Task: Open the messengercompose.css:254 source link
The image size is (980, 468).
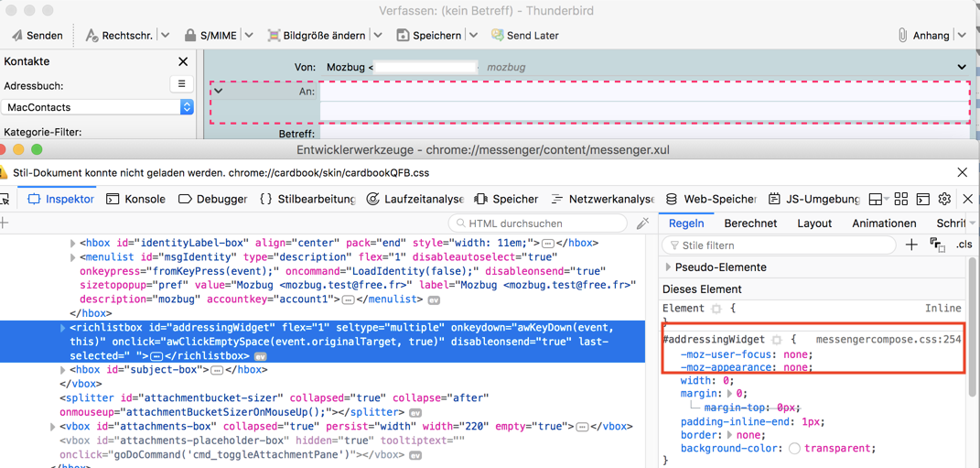Action: [x=888, y=340]
